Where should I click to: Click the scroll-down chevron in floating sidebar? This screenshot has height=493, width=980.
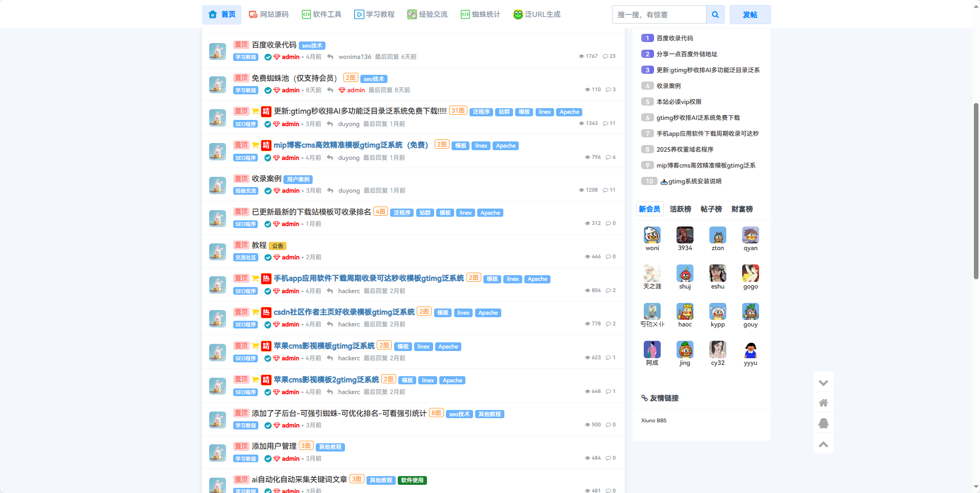[x=823, y=383]
